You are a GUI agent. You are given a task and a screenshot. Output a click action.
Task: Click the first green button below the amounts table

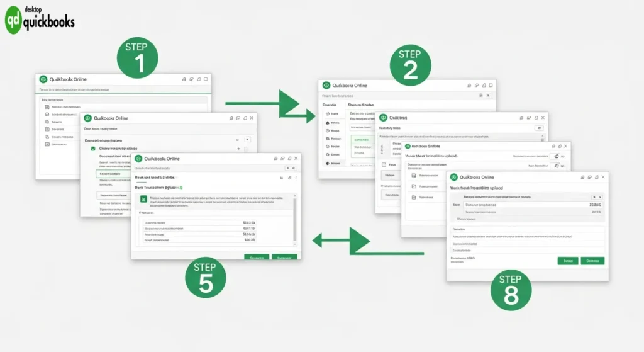click(257, 258)
